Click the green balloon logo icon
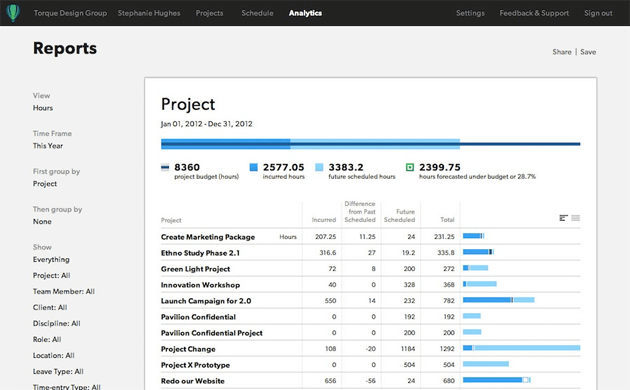630x390 pixels. pyautogui.click(x=13, y=13)
